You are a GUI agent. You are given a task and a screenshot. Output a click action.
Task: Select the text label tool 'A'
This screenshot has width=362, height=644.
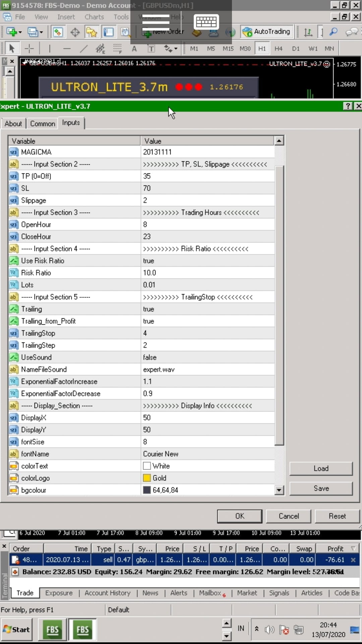[x=134, y=49]
